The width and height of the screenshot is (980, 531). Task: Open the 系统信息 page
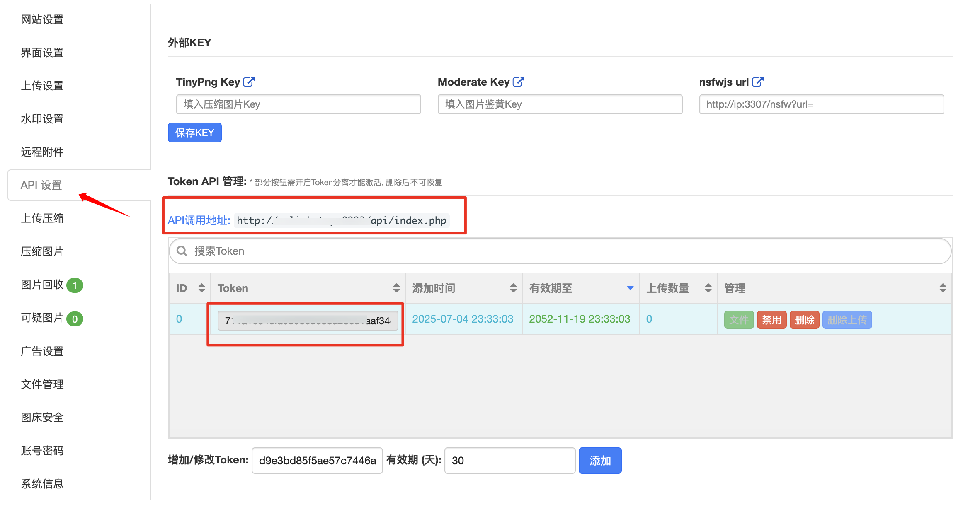click(42, 483)
